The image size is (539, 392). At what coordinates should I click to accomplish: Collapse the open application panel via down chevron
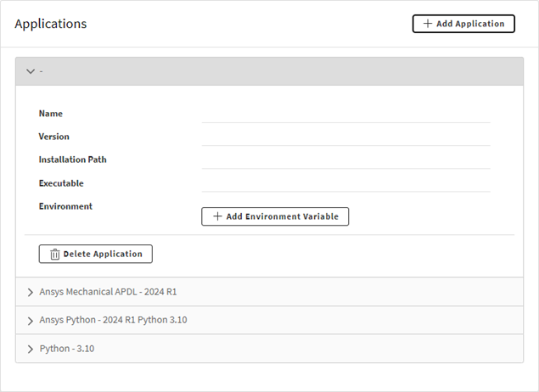tap(31, 71)
